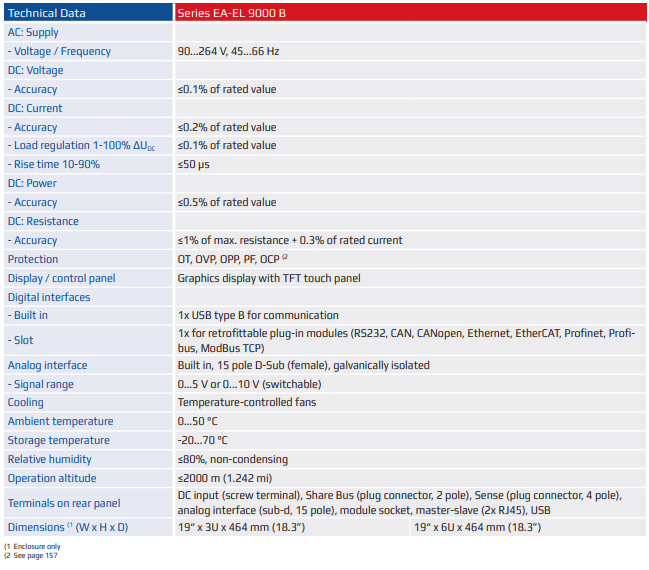Select the 'DC input (screw terminal), Share Bus' text

point(400,503)
